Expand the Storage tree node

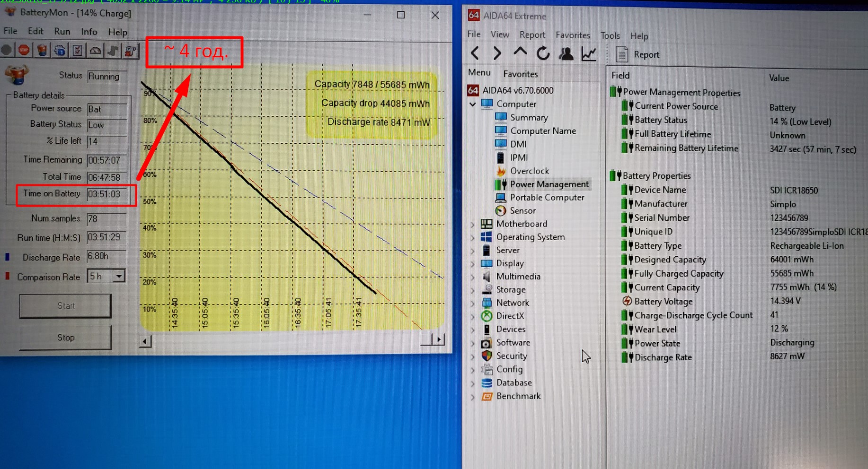(x=472, y=290)
